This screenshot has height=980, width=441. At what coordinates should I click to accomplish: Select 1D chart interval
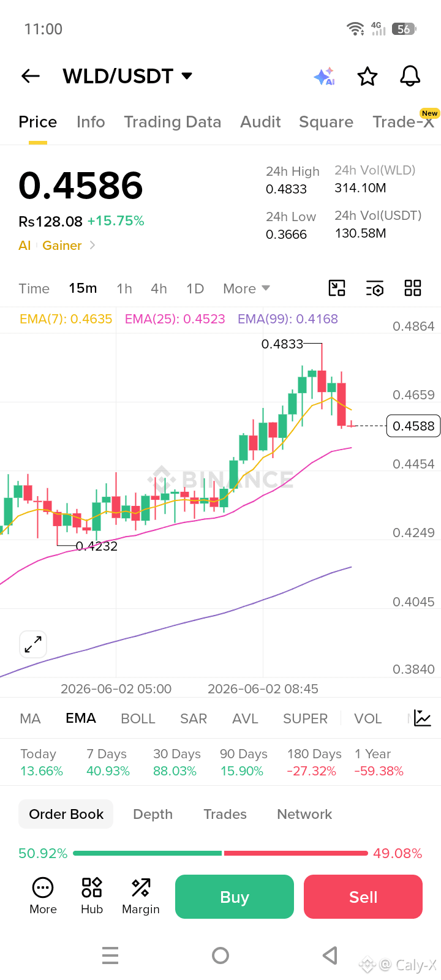pos(195,288)
